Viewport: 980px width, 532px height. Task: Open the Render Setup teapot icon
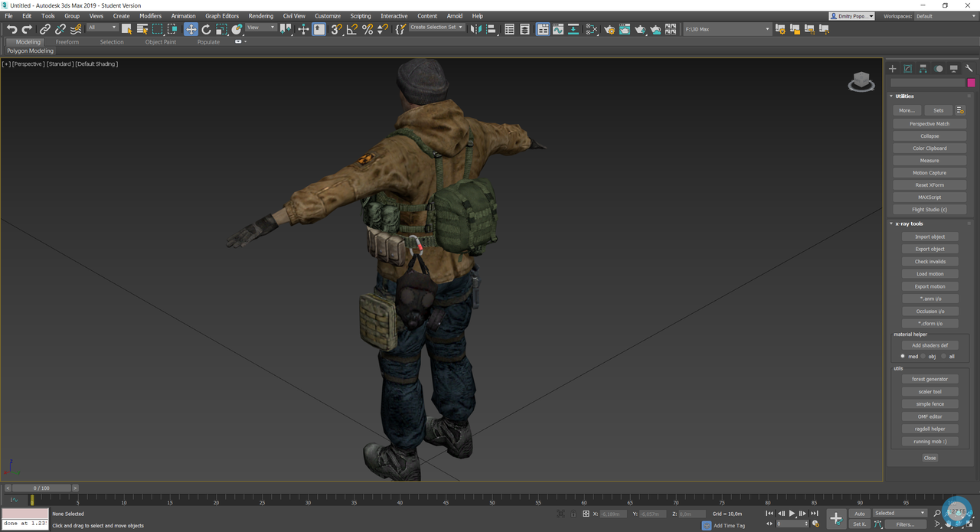(609, 29)
